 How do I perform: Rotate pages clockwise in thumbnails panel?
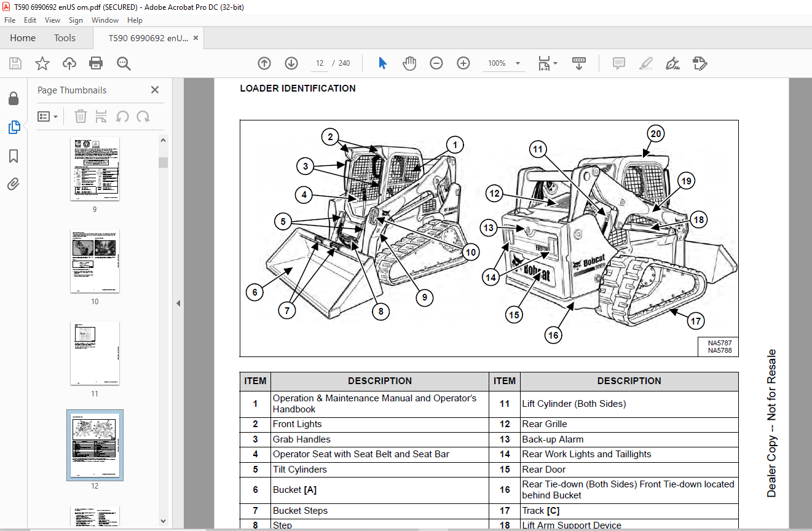[x=143, y=116]
